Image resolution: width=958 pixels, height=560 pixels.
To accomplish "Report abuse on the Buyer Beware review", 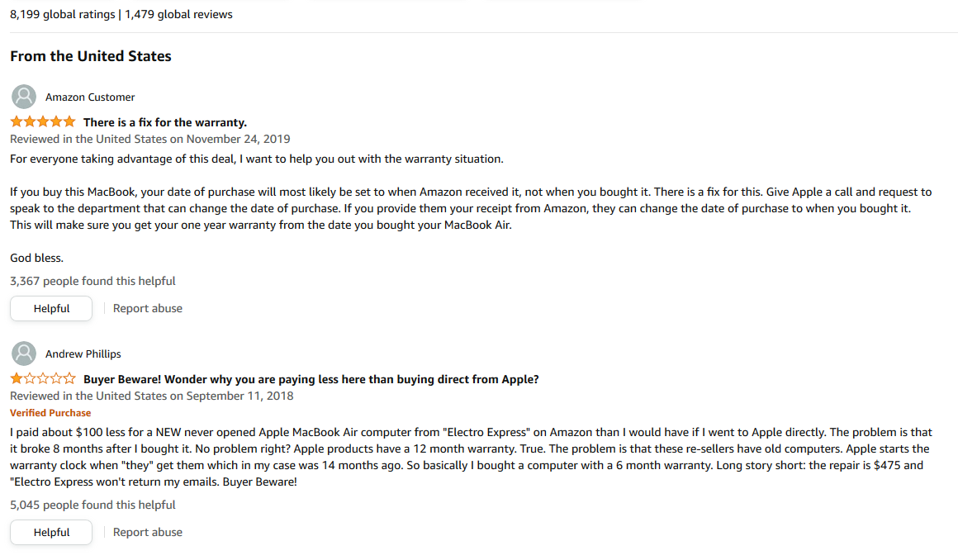I will click(147, 532).
